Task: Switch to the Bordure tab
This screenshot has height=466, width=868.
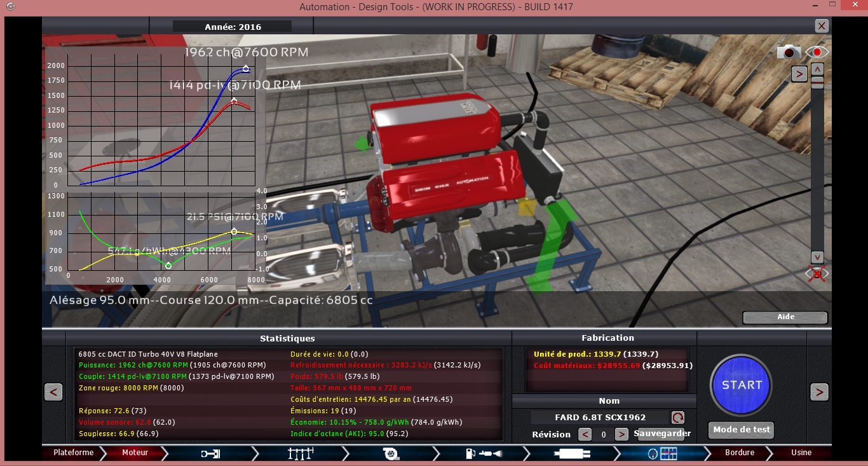Action: coord(740,453)
